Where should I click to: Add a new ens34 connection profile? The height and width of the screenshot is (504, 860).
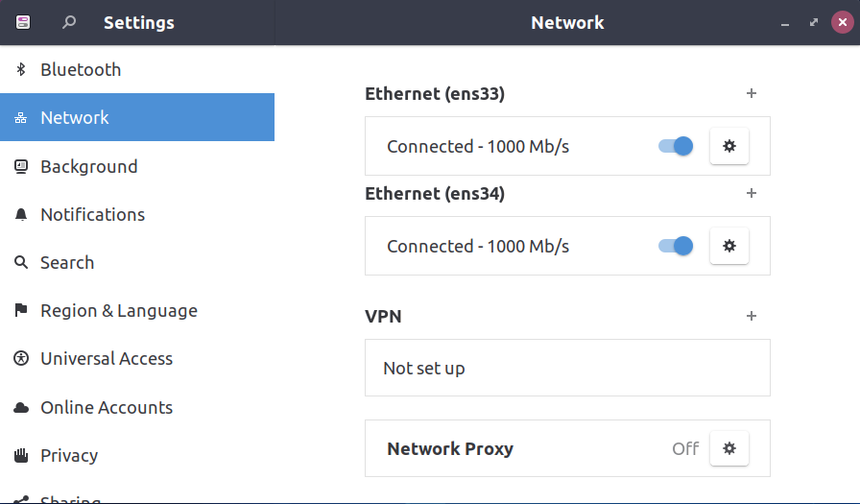pyautogui.click(x=752, y=194)
